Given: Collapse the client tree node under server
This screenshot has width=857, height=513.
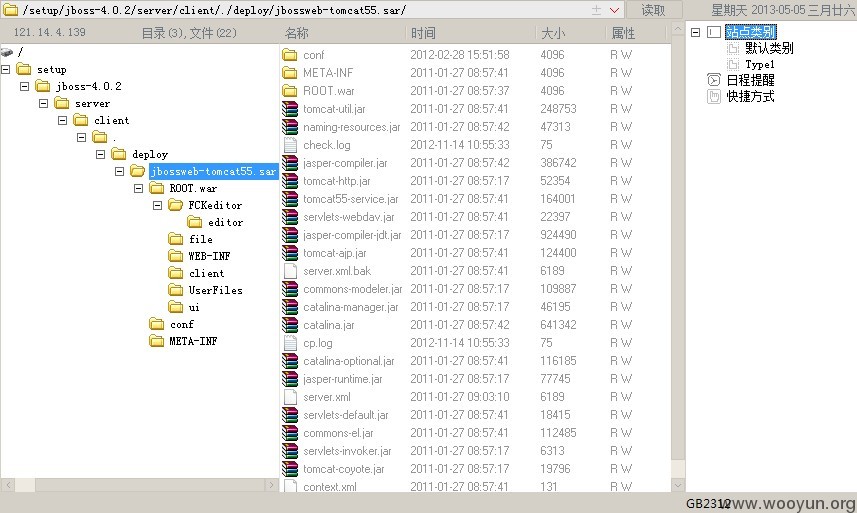Looking at the screenshot, I should pos(62,120).
